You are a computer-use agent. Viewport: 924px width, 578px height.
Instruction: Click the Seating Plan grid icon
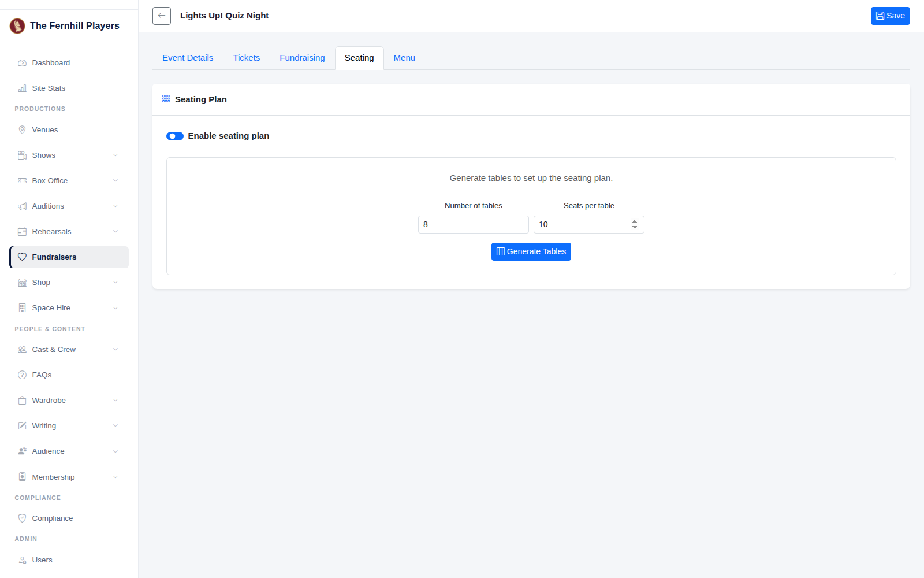(x=166, y=99)
